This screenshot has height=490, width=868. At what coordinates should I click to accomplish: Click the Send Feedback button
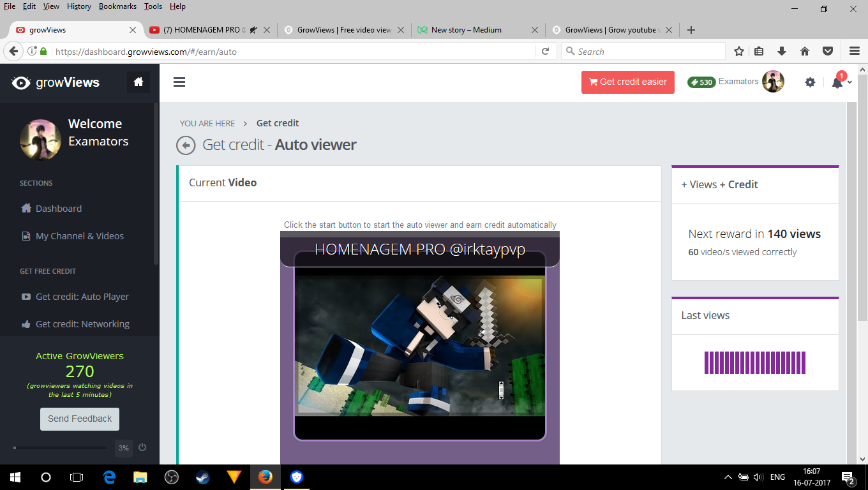[80, 419]
